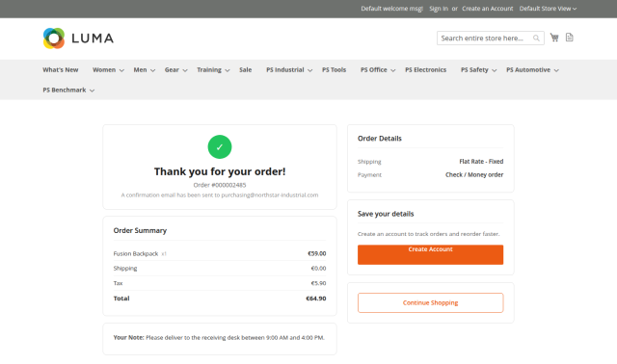Expand the PS Office chevron
617x364 pixels.
coord(392,70)
